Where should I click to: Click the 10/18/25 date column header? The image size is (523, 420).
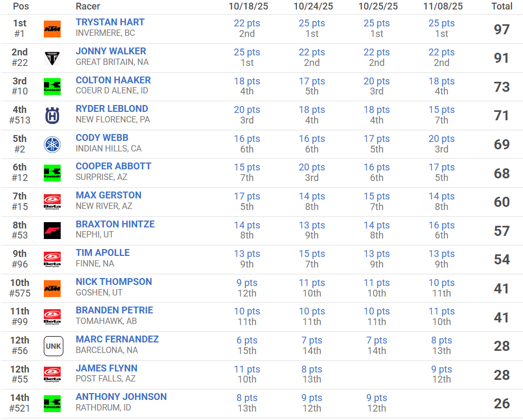247,6
